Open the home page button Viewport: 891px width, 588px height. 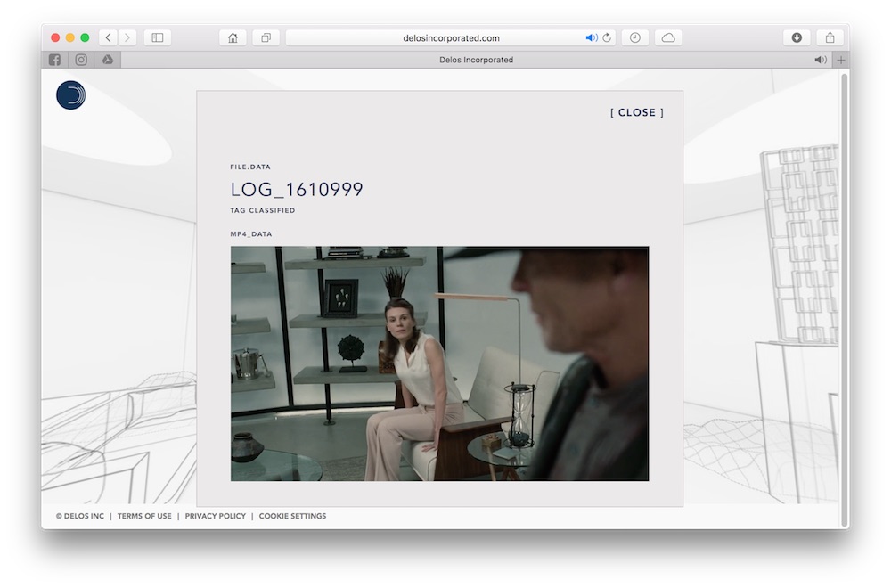click(233, 37)
